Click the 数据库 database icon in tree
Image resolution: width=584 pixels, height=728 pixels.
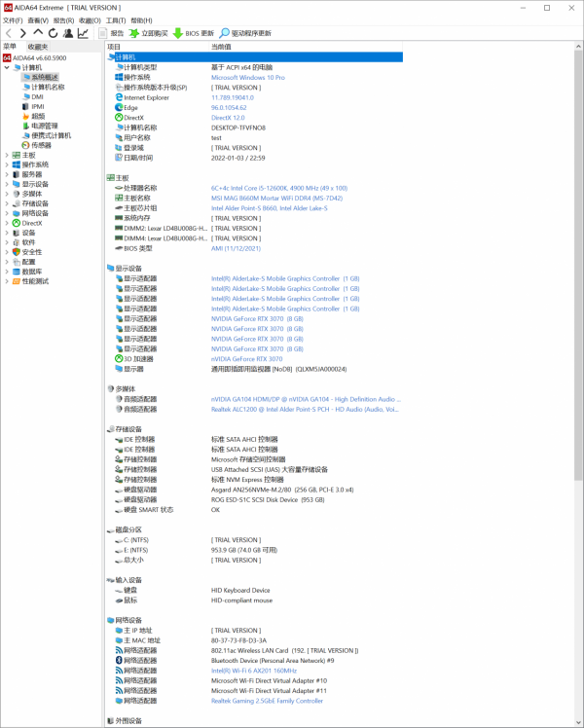(17, 272)
